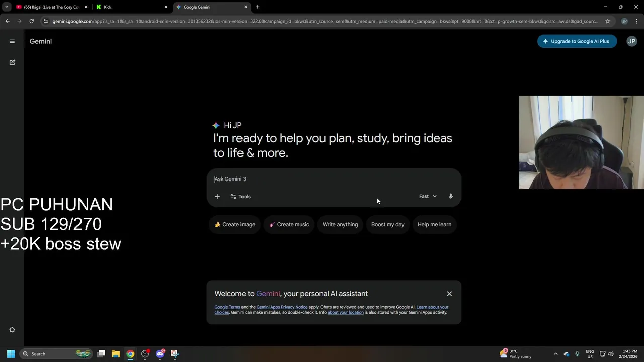Dismiss the Welcome to Gemini notice
Image resolution: width=644 pixels, height=362 pixels.
(449, 294)
